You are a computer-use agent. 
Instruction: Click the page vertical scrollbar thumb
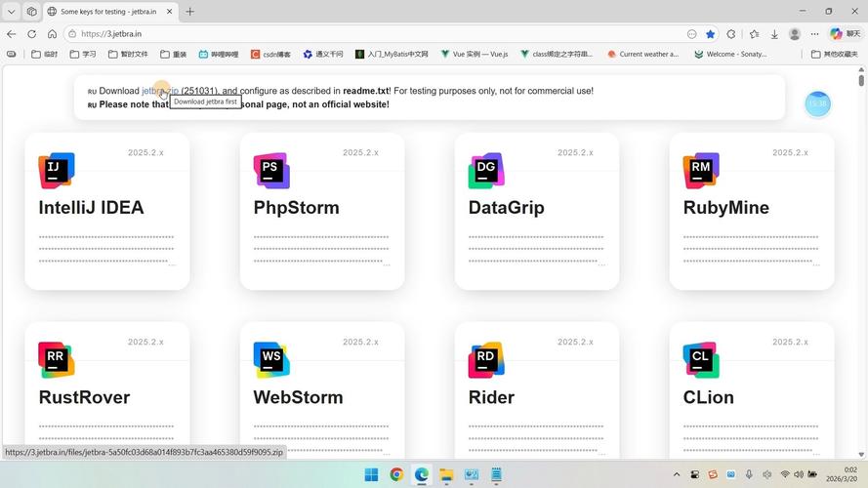coord(861,80)
